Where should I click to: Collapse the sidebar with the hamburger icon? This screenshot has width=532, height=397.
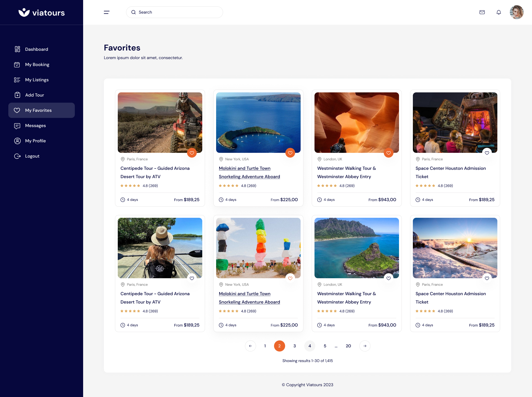coord(106,12)
